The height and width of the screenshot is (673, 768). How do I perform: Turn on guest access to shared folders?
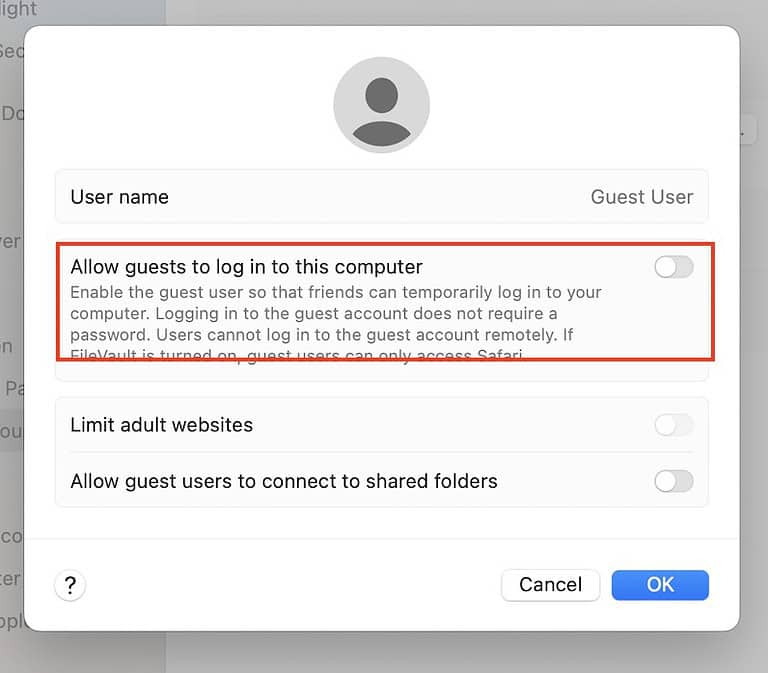click(673, 481)
